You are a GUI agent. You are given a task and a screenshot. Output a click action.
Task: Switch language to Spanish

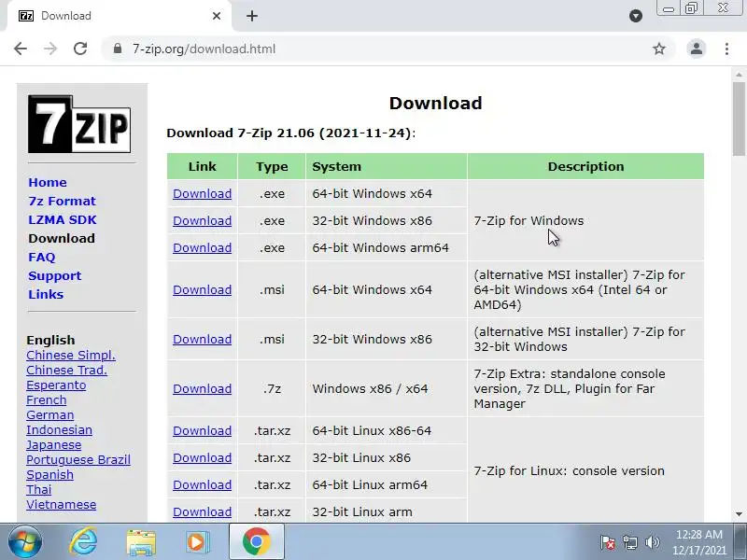pyautogui.click(x=50, y=475)
